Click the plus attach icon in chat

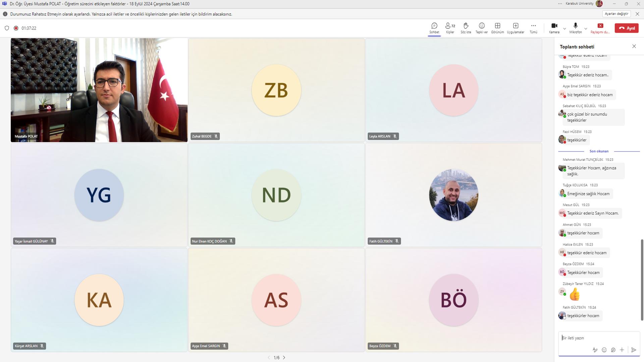[x=622, y=350]
